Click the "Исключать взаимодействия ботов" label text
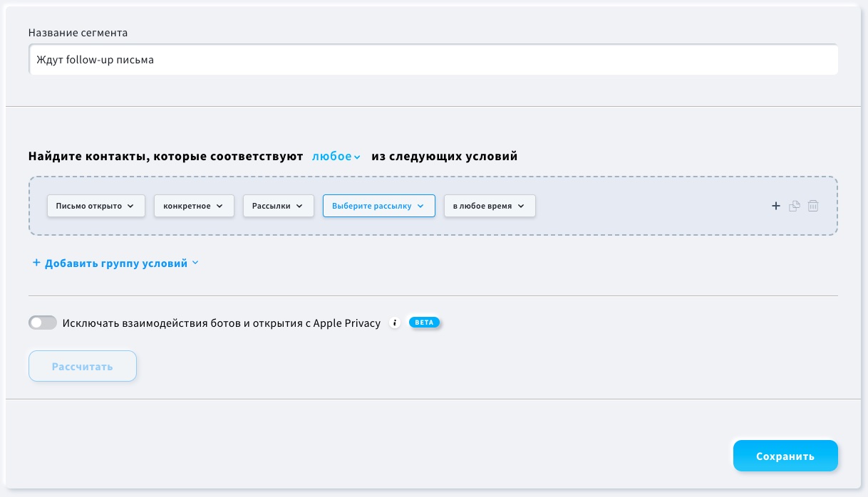 [221, 323]
